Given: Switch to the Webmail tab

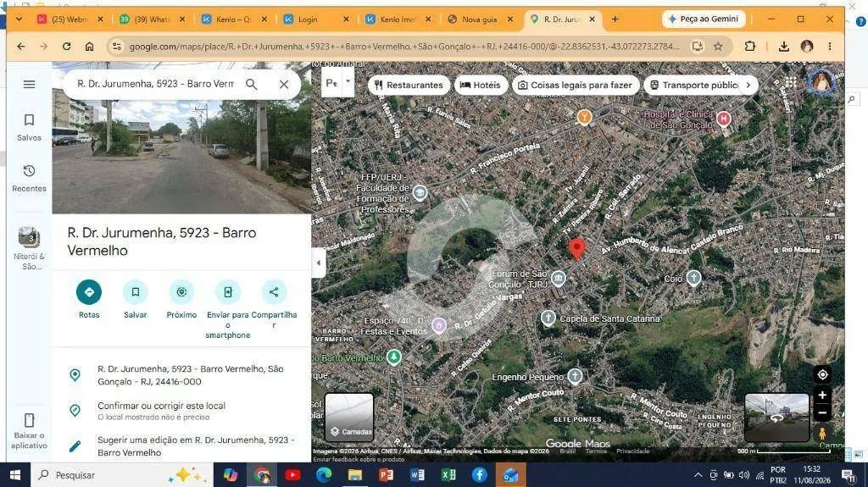Looking at the screenshot, I should (70, 19).
